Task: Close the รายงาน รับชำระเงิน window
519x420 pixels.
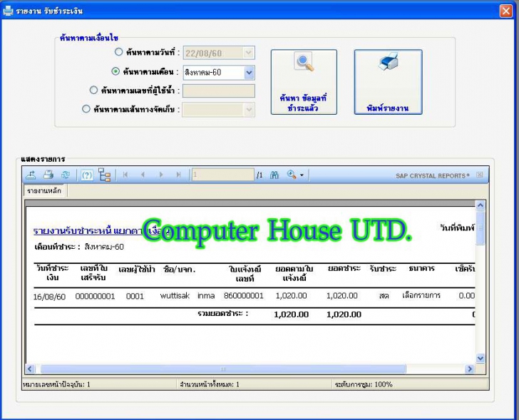Action: 506,11
